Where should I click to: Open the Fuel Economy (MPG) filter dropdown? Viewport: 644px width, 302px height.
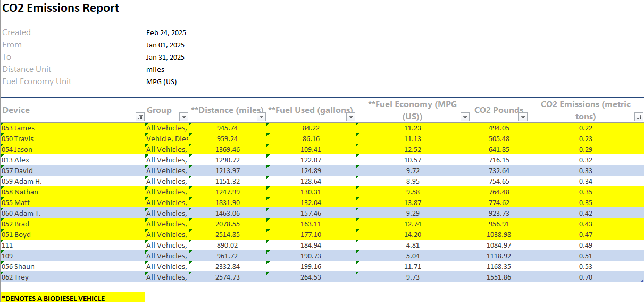tap(465, 117)
